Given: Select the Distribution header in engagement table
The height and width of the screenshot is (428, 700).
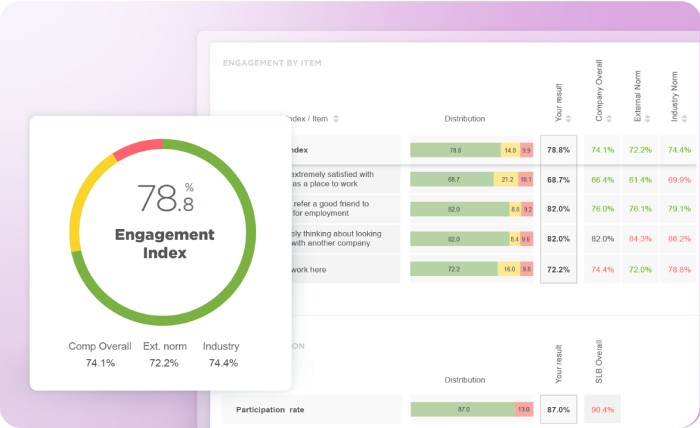Looking at the screenshot, I should tap(465, 119).
